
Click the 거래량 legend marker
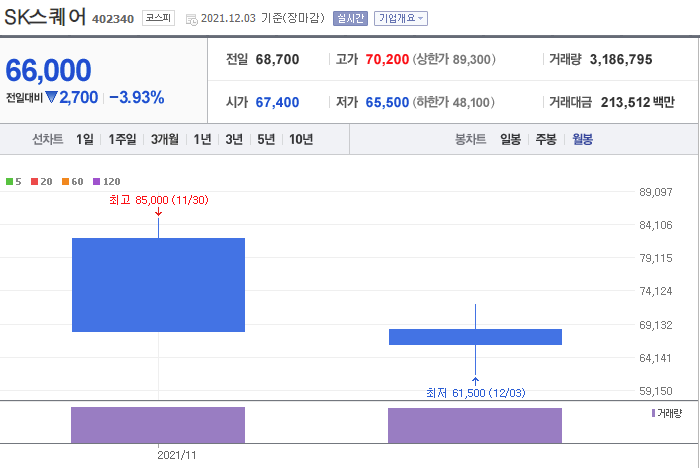pyautogui.click(x=654, y=413)
